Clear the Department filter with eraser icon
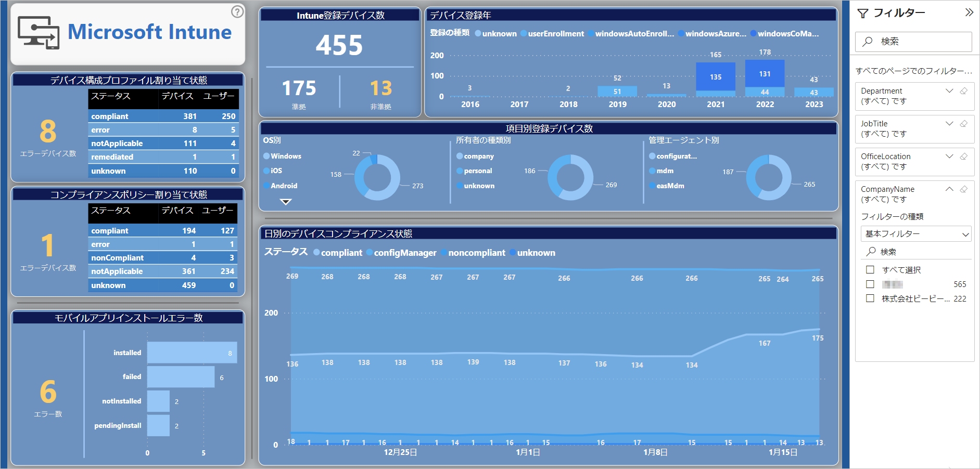Screen dimensions: 980x469 tap(964, 91)
